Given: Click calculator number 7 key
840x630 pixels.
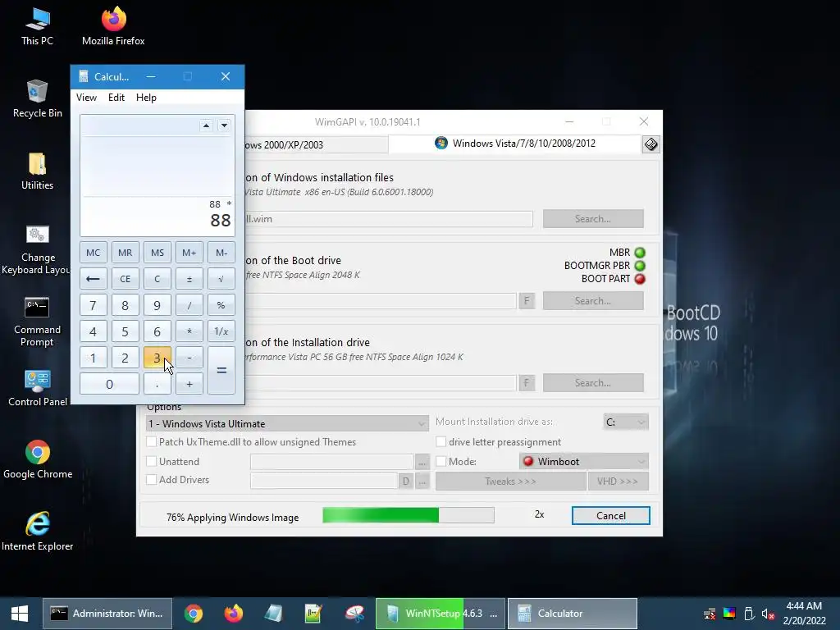Looking at the screenshot, I should (x=94, y=305).
